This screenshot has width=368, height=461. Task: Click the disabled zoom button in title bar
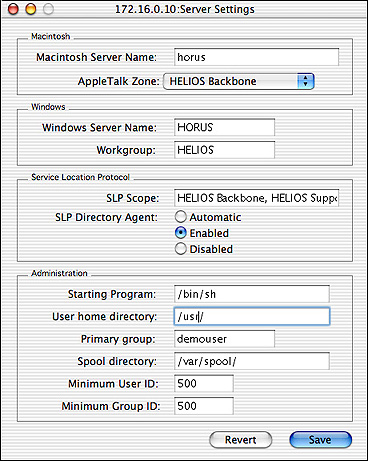point(49,9)
